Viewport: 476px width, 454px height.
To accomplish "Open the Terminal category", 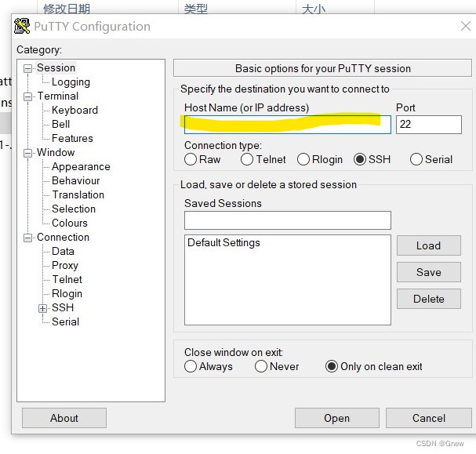I will point(58,96).
